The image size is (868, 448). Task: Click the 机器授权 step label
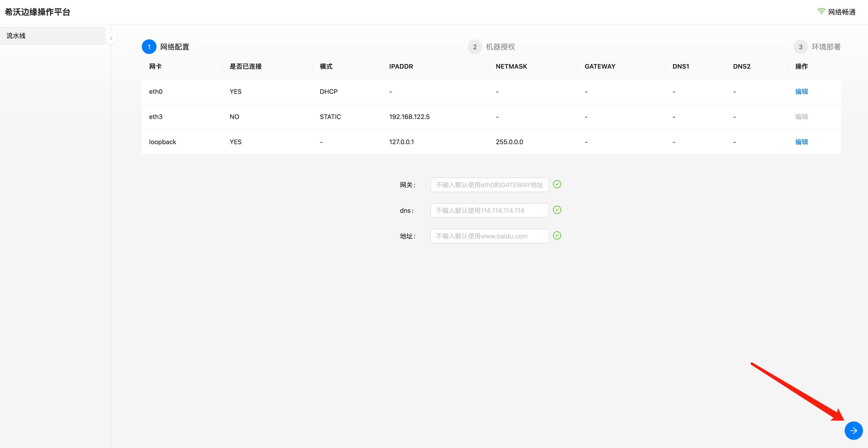500,47
